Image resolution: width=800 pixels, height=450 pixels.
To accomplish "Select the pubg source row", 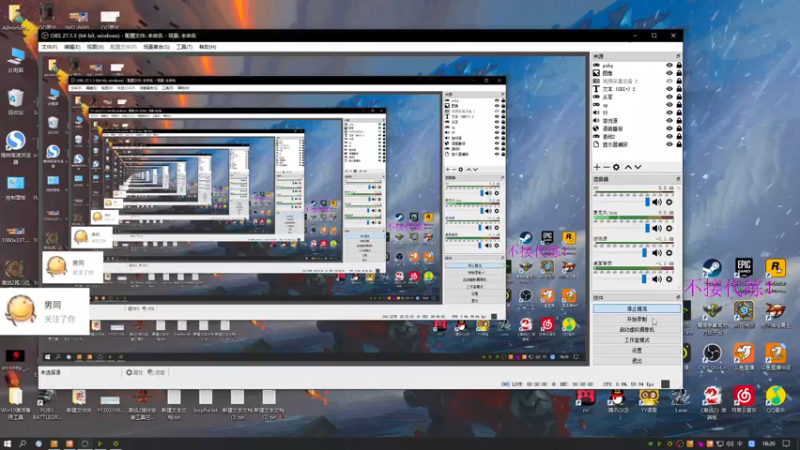I will [x=637, y=65].
